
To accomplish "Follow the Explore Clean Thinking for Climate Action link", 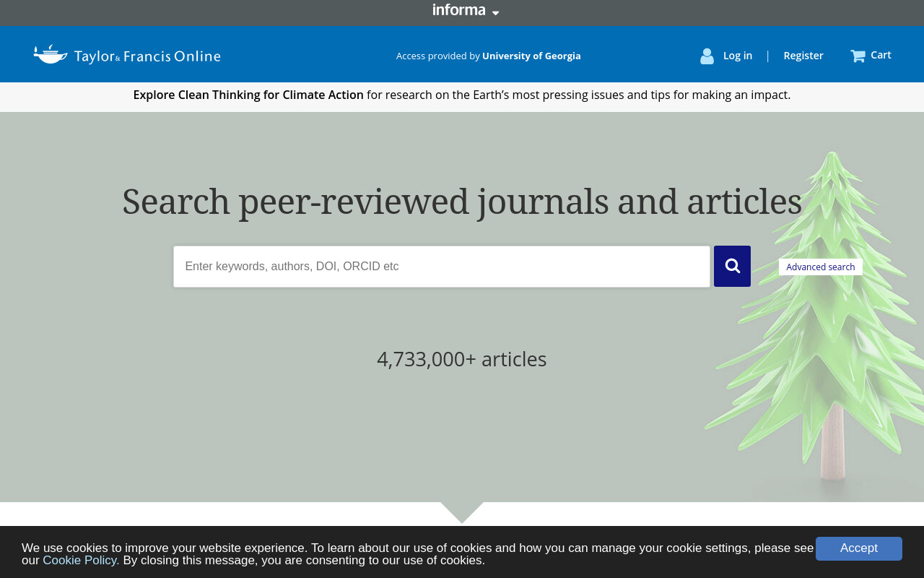I will click(x=248, y=95).
